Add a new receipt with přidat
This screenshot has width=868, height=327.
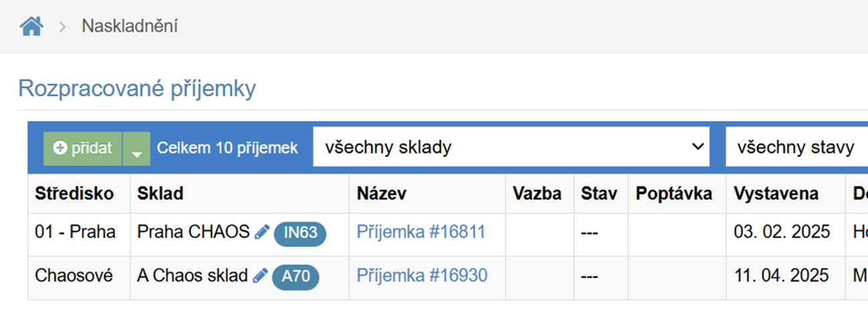pyautogui.click(x=83, y=148)
